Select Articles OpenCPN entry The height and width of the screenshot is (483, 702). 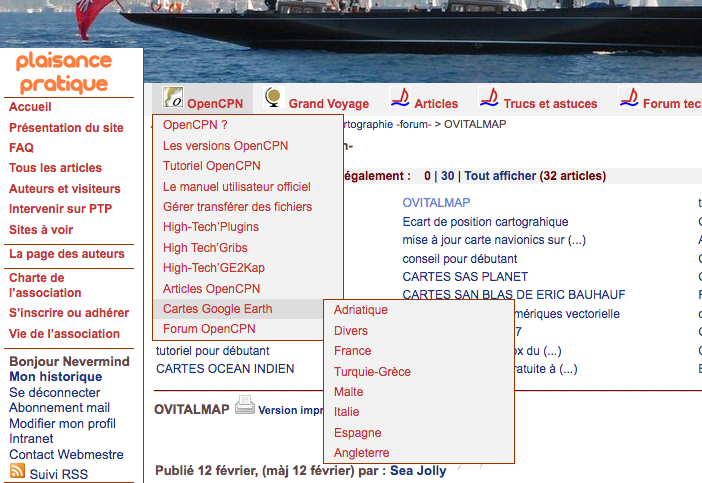click(x=211, y=289)
